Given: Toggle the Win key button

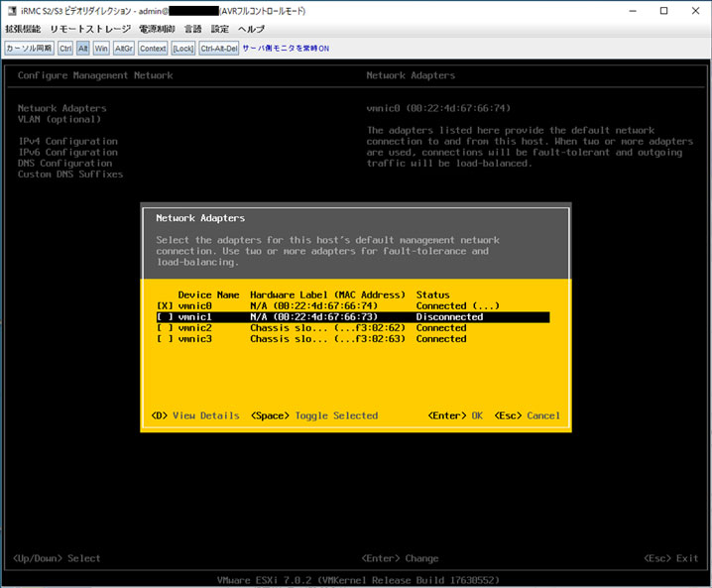Looking at the screenshot, I should click(101, 49).
